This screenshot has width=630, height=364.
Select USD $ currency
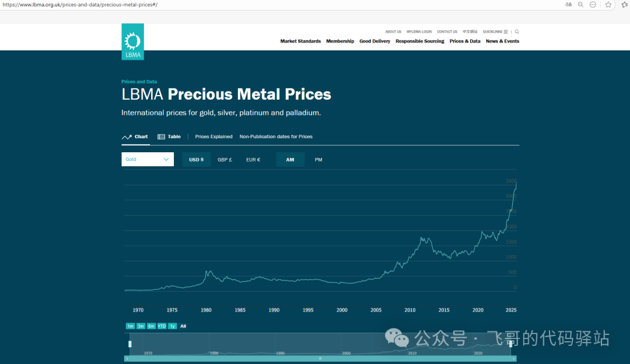(x=196, y=159)
